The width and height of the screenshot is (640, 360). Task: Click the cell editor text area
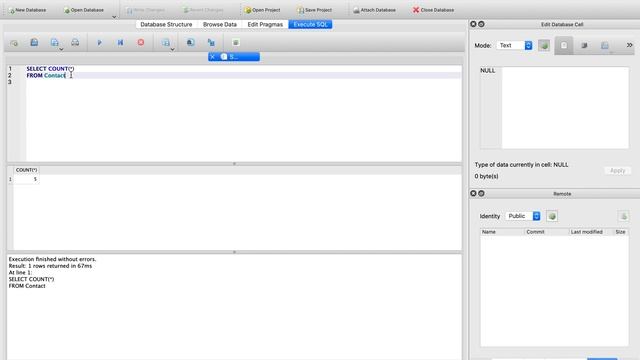(x=565, y=108)
